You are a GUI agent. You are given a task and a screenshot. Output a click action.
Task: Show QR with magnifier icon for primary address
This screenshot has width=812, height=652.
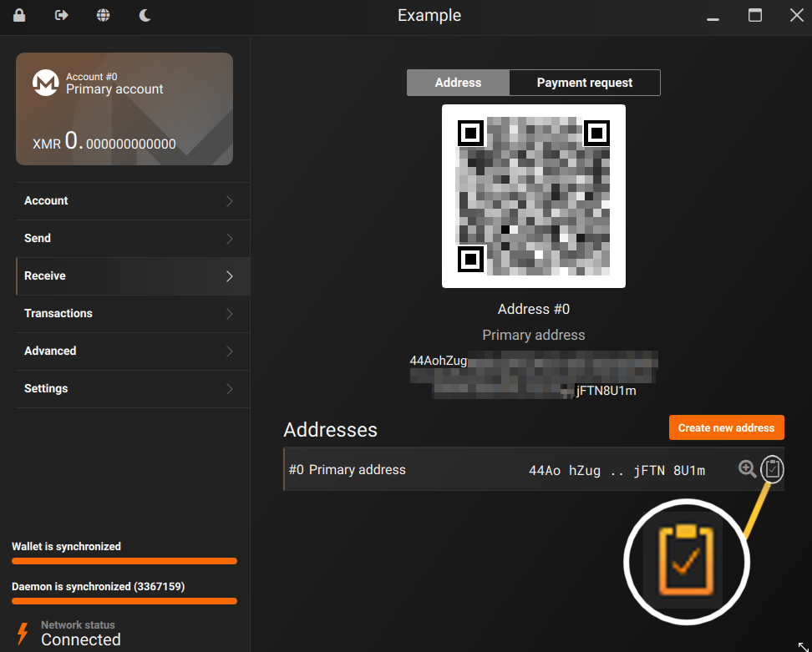[x=747, y=469]
